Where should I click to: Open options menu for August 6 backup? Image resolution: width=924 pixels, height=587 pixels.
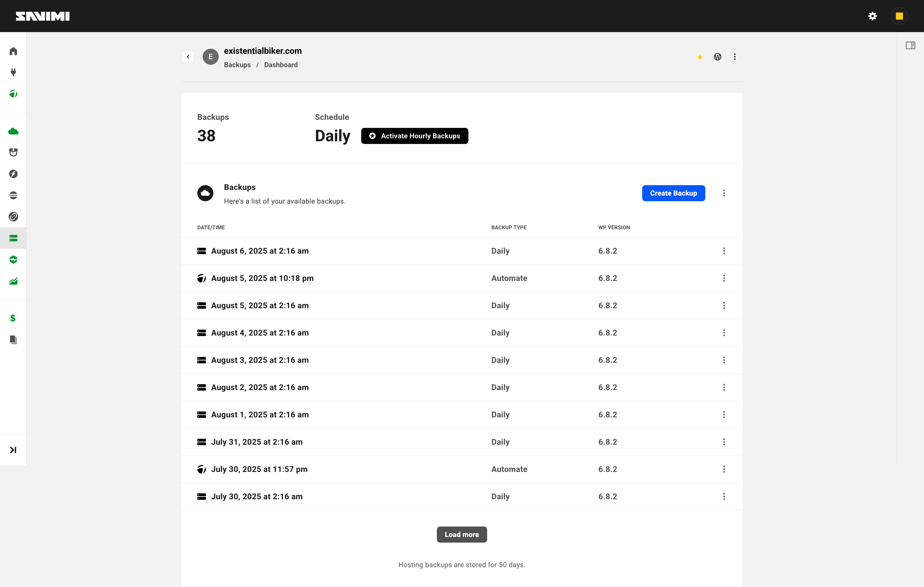(724, 251)
